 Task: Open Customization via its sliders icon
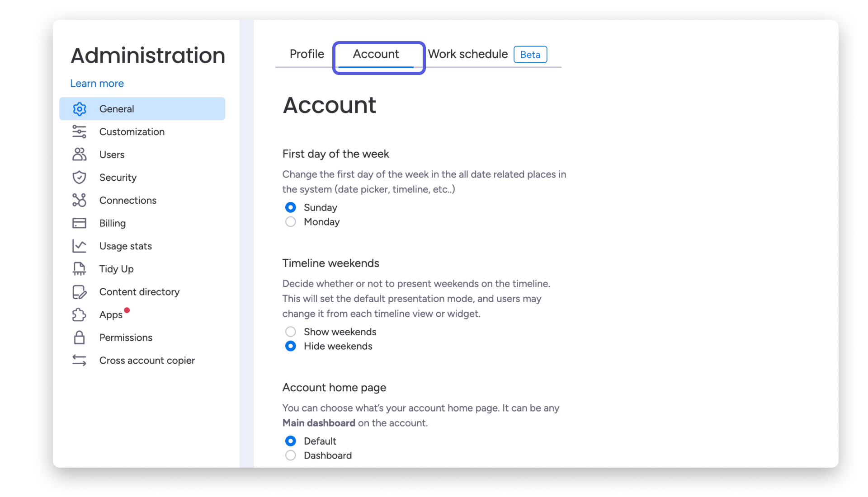pyautogui.click(x=79, y=132)
